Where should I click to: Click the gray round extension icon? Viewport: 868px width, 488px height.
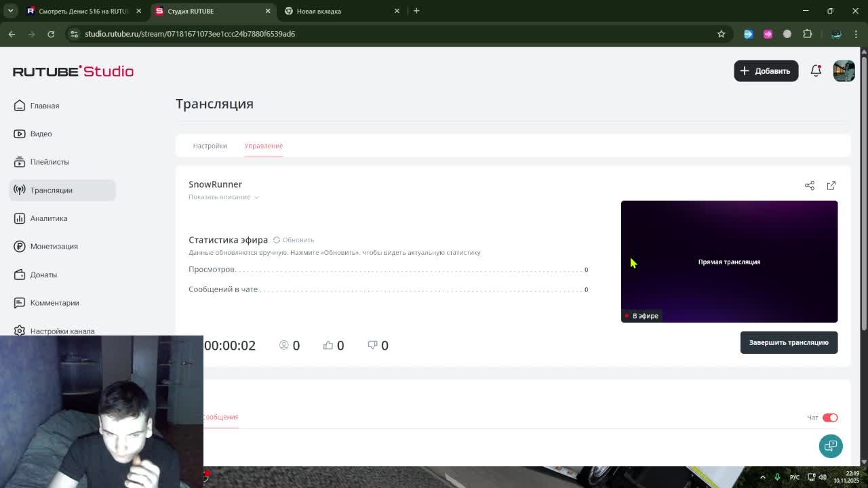pos(787,34)
